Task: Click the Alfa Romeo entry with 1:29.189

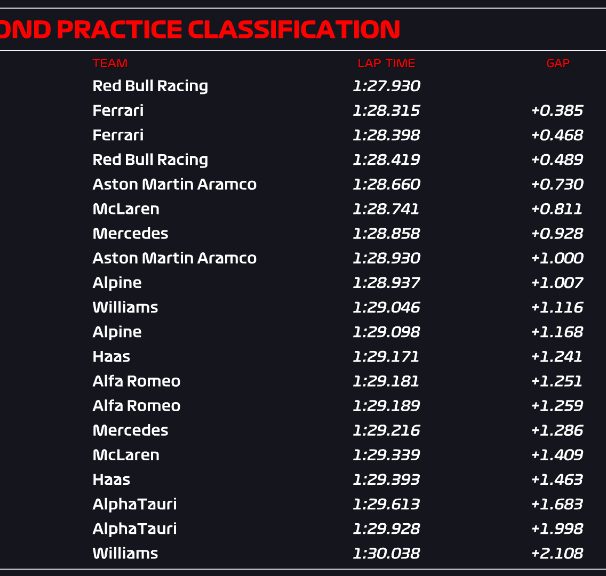Action: click(x=136, y=406)
